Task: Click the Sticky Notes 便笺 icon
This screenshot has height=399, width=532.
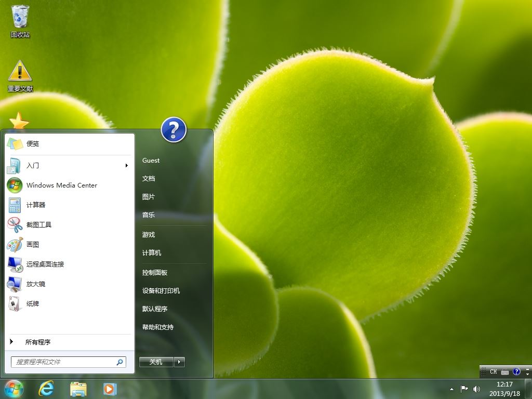Action: pos(15,144)
